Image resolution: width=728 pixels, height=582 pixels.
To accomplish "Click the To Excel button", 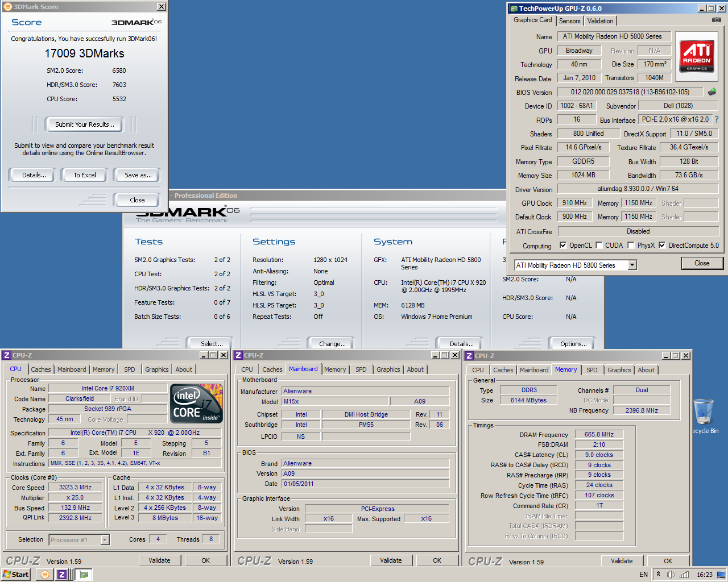I will pyautogui.click(x=85, y=175).
